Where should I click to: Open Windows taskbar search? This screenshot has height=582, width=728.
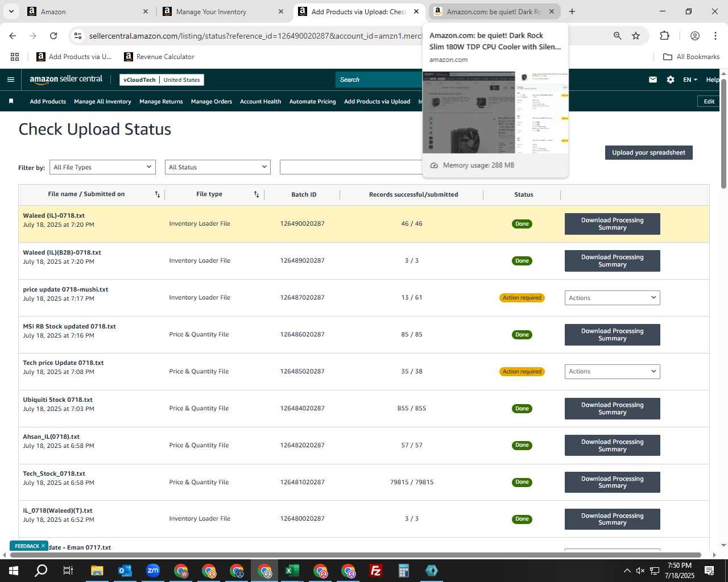point(41,571)
